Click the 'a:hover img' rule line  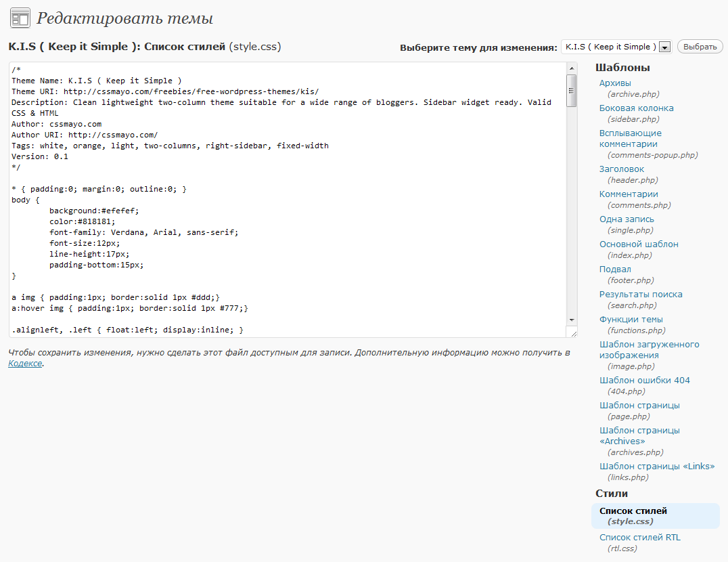130,308
